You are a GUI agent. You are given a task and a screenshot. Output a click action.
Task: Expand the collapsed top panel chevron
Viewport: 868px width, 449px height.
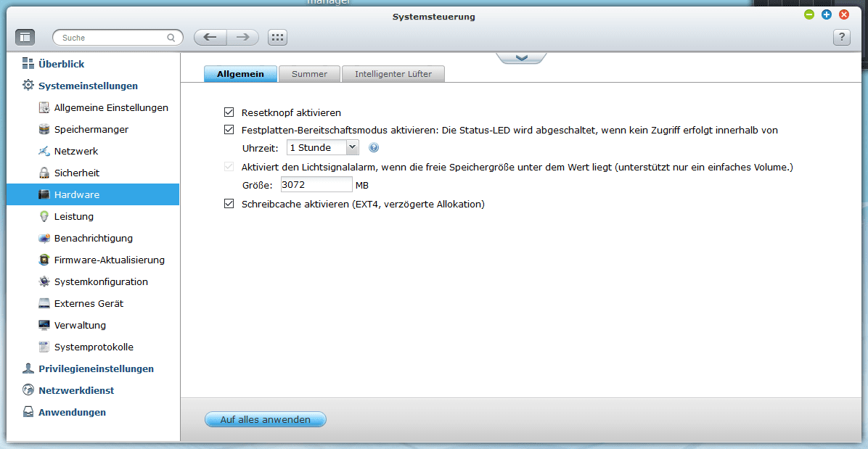tap(522, 58)
